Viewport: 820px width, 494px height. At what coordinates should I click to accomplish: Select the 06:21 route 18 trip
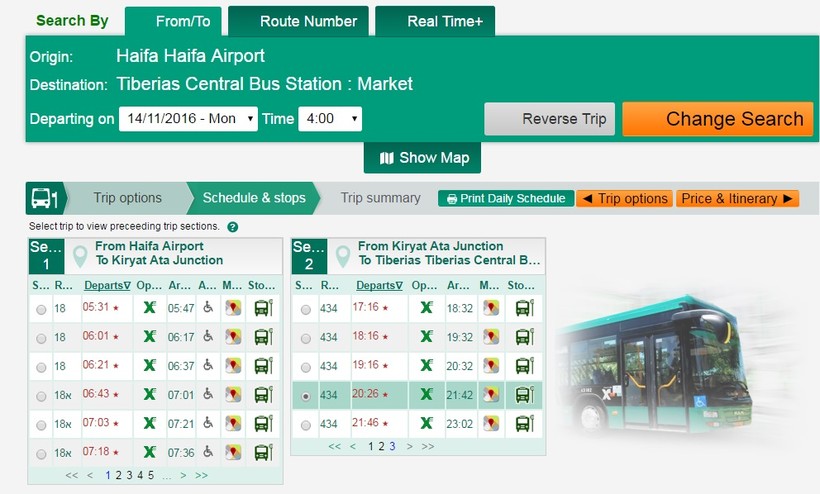pyautogui.click(x=41, y=367)
